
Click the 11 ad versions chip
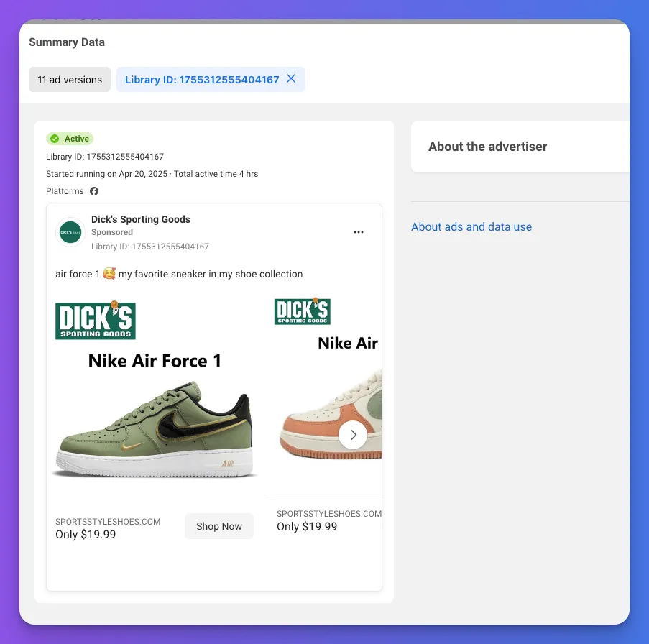click(70, 80)
